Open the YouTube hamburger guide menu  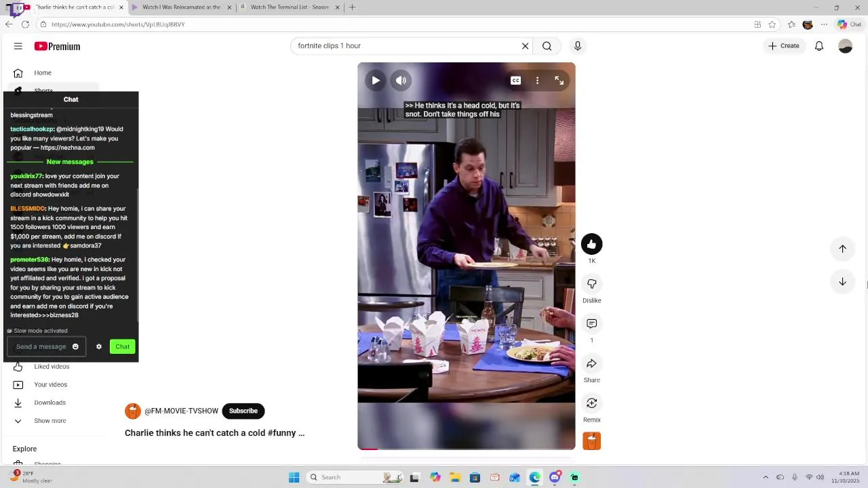[18, 46]
